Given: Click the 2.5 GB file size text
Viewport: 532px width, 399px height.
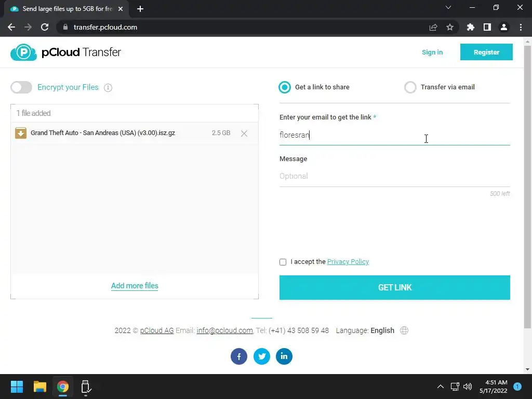Looking at the screenshot, I should click(221, 133).
